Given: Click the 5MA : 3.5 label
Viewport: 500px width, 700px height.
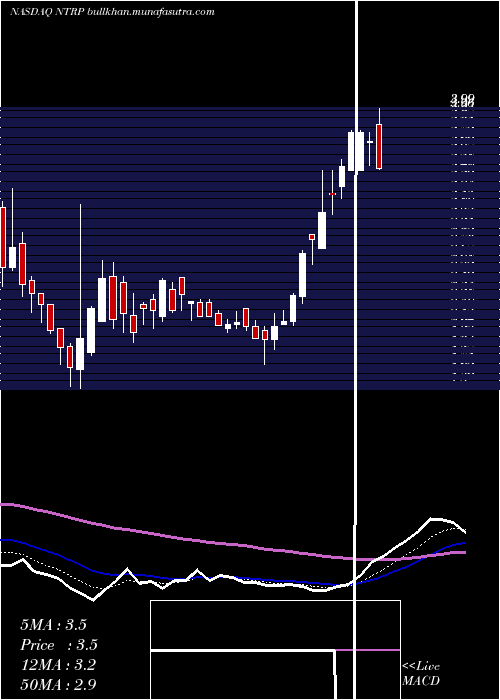Looking at the screenshot, I should point(54,625).
